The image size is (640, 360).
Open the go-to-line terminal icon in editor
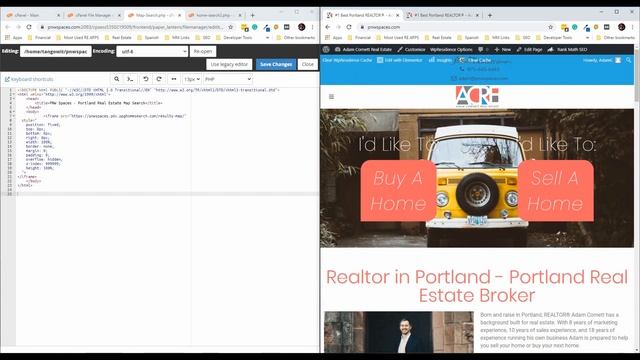click(130, 79)
